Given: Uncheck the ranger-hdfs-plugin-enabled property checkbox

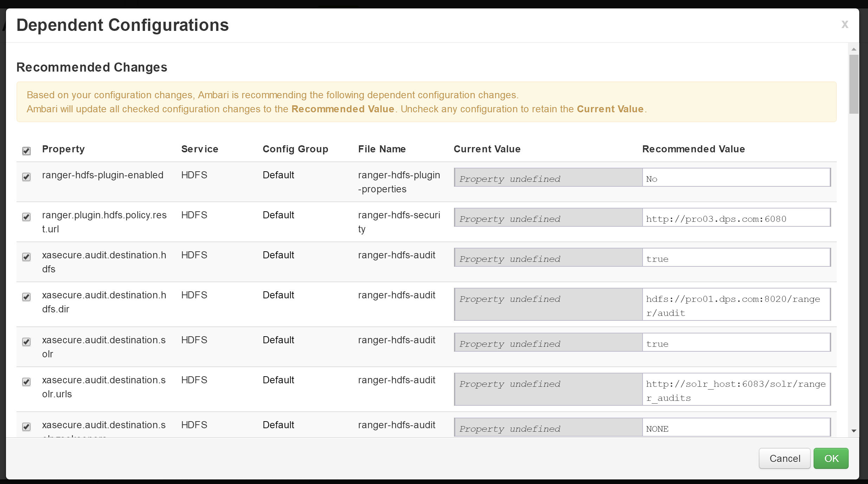Looking at the screenshot, I should [26, 177].
